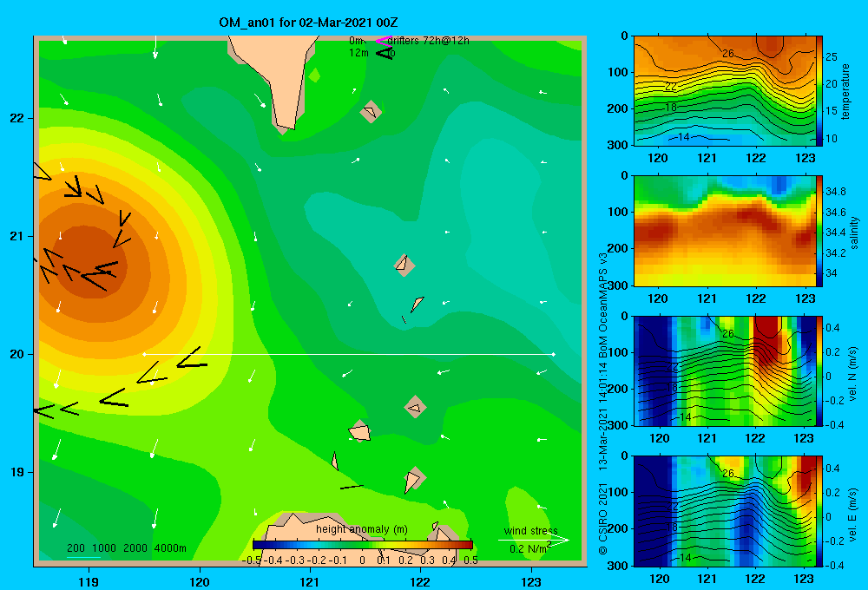Image resolution: width=868 pixels, height=590 pixels.
Task: Click longitude label 123 on main map axis
Action: point(531,581)
